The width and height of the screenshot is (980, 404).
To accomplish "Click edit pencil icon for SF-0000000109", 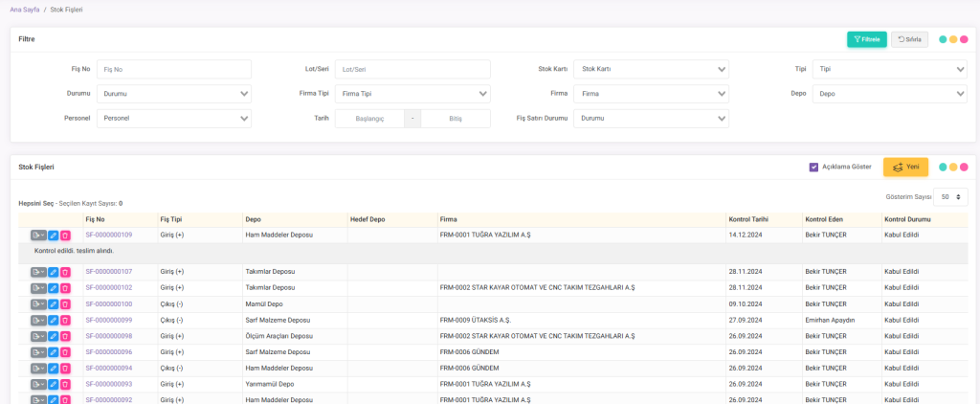I will [54, 235].
